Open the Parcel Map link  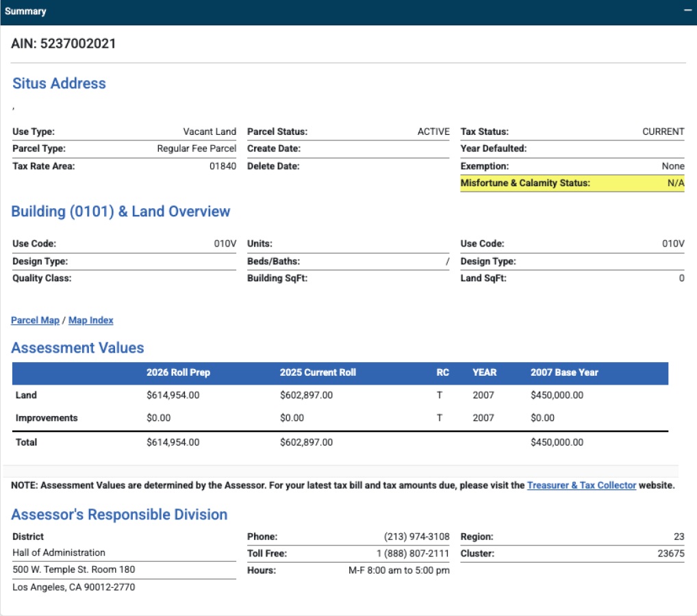[x=35, y=320]
